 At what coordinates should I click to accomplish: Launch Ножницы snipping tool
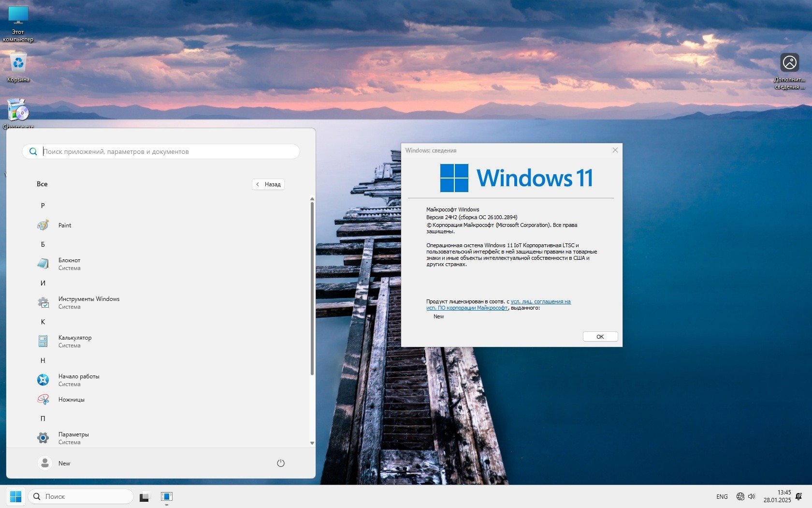[71, 400]
